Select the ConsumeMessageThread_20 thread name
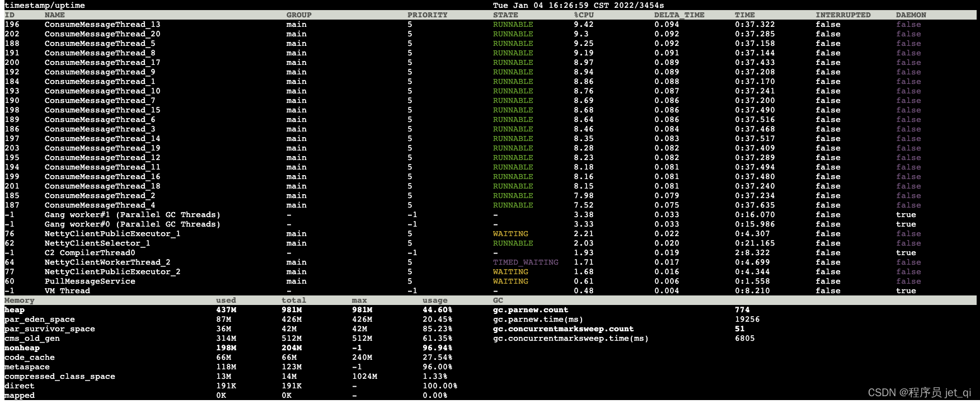 point(102,34)
